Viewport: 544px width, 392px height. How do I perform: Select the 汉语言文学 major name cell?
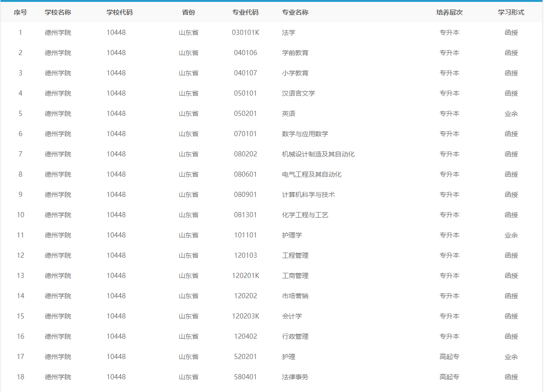(298, 93)
